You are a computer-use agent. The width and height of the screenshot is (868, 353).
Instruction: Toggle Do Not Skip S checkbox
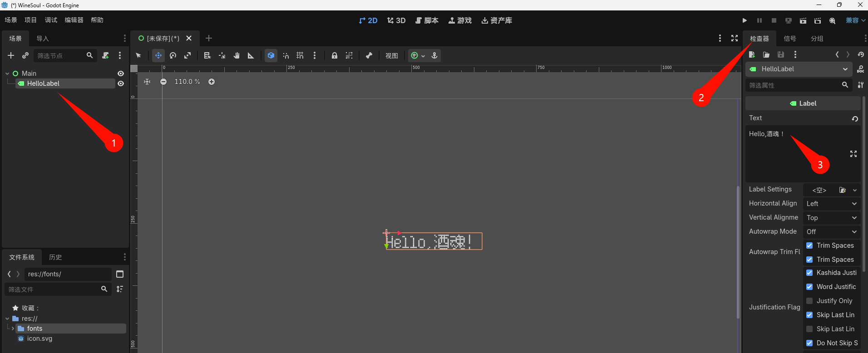coord(809,343)
